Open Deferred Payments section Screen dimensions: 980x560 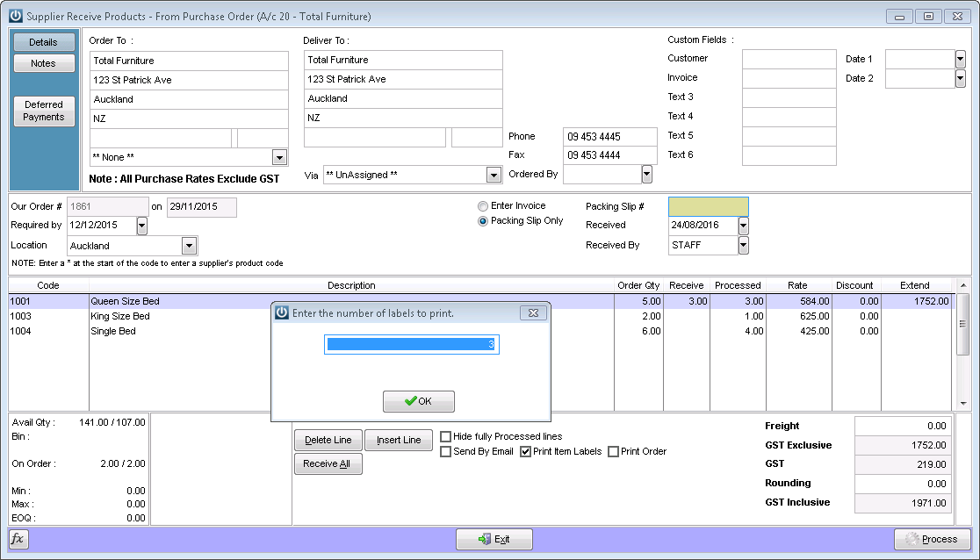click(44, 111)
